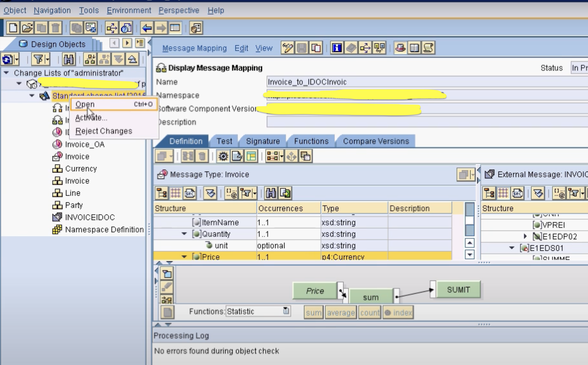Click scroll-down arrow in source structure

tap(470, 254)
